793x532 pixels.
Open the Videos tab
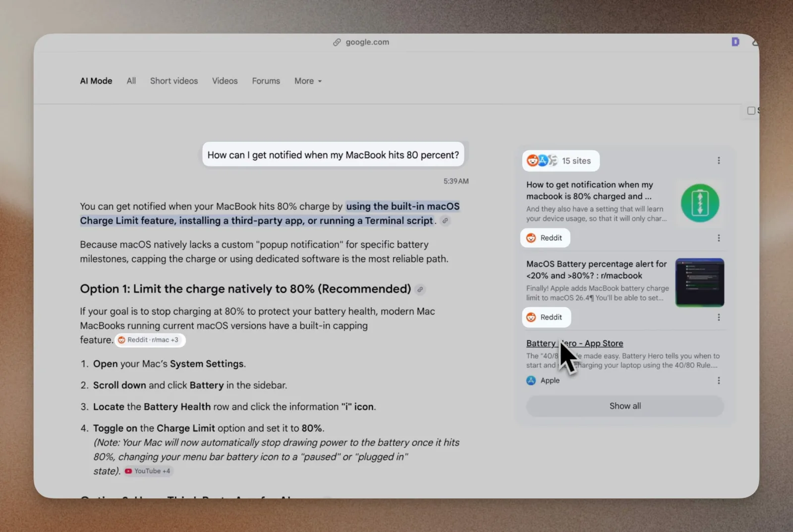click(225, 81)
